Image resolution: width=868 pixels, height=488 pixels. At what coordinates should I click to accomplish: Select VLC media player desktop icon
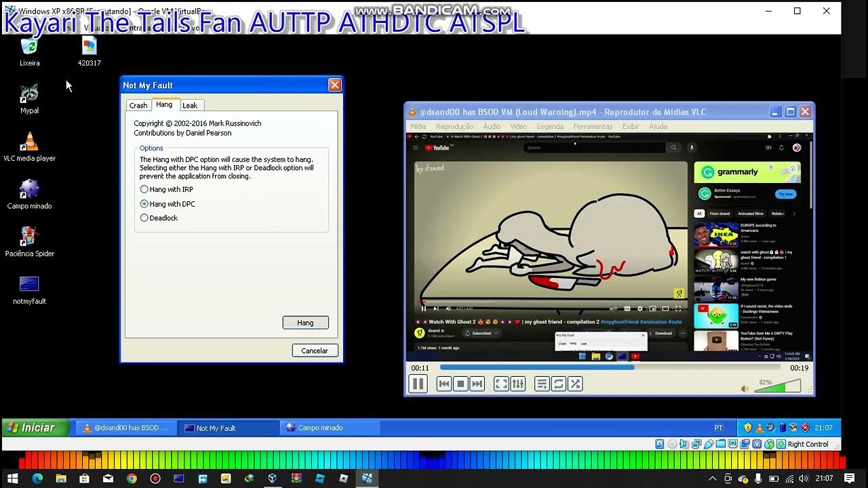click(x=29, y=147)
